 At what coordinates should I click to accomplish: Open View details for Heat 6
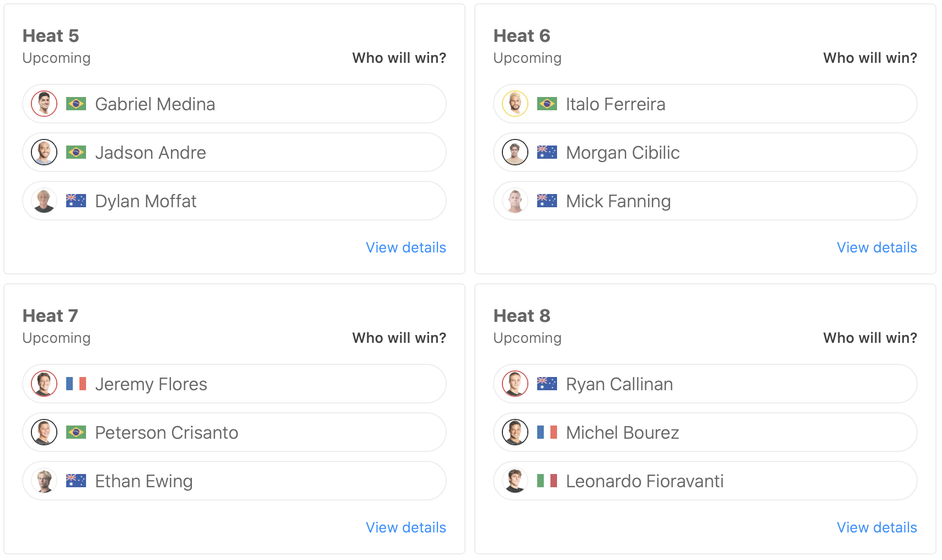pos(876,247)
